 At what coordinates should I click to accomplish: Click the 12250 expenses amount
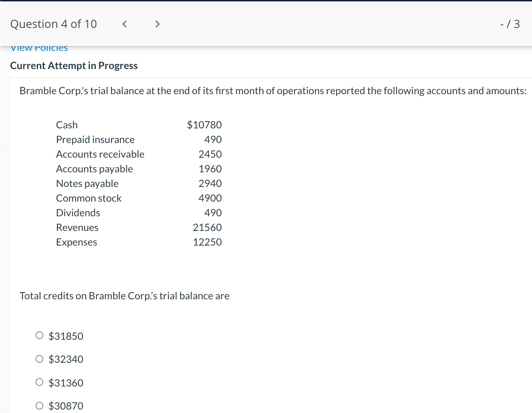pyautogui.click(x=207, y=242)
